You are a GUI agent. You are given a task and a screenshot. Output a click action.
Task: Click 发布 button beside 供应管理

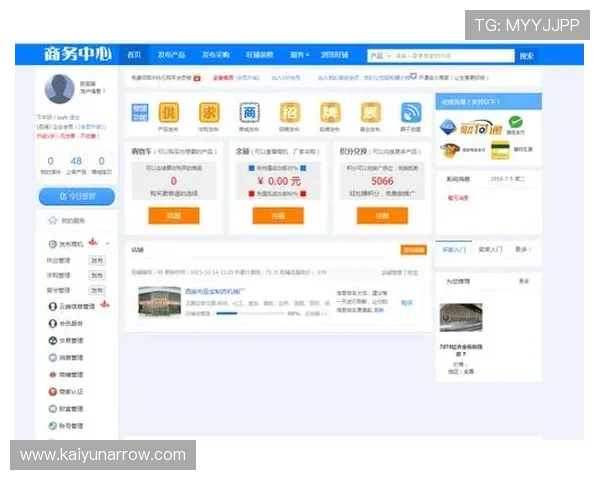pos(97,261)
